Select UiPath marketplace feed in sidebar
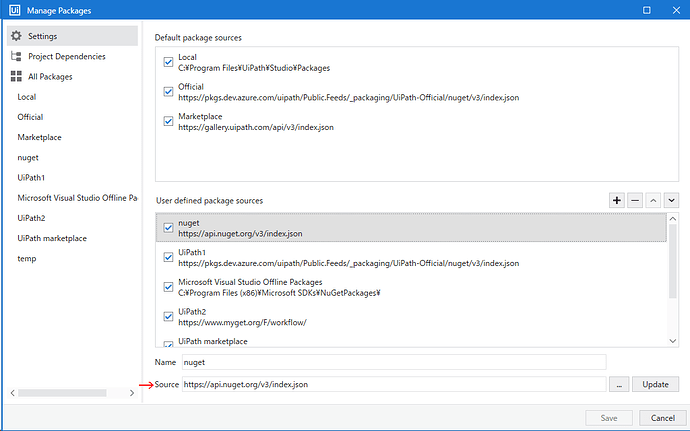690x431 pixels. (52, 238)
